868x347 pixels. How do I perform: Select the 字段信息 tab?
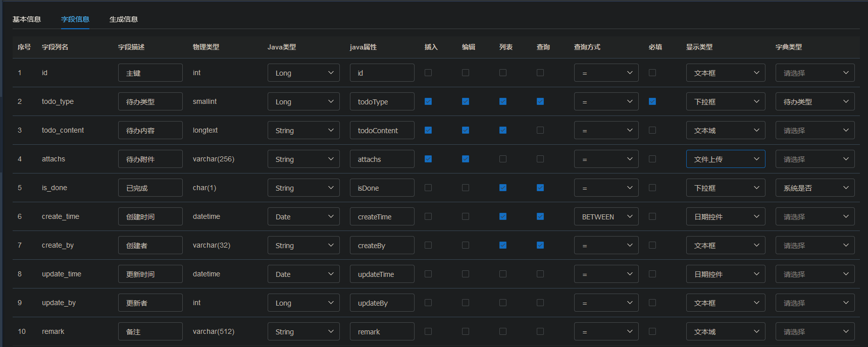tap(75, 19)
